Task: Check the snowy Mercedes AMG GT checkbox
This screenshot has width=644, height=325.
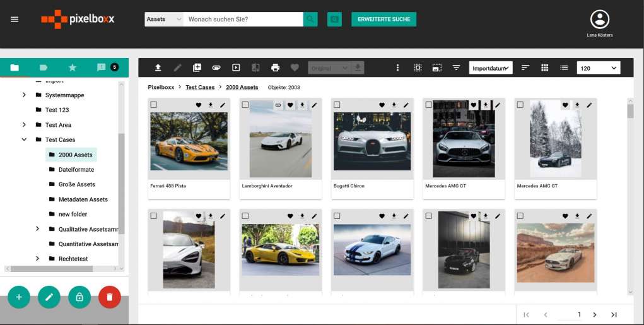Action: 520,105
